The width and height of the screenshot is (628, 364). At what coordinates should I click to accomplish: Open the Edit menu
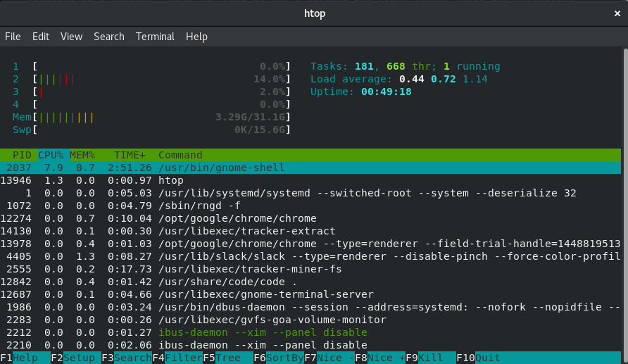40,37
